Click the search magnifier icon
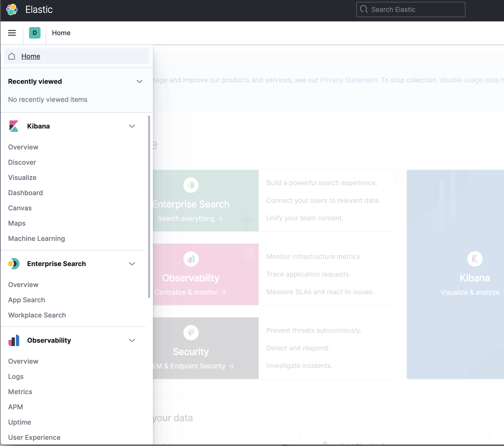 [x=364, y=9]
